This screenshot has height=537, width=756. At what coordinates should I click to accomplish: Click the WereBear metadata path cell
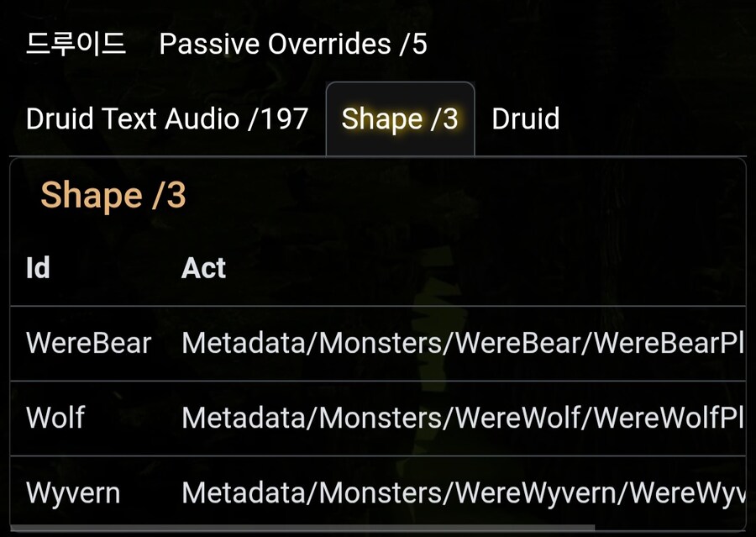[x=462, y=343]
